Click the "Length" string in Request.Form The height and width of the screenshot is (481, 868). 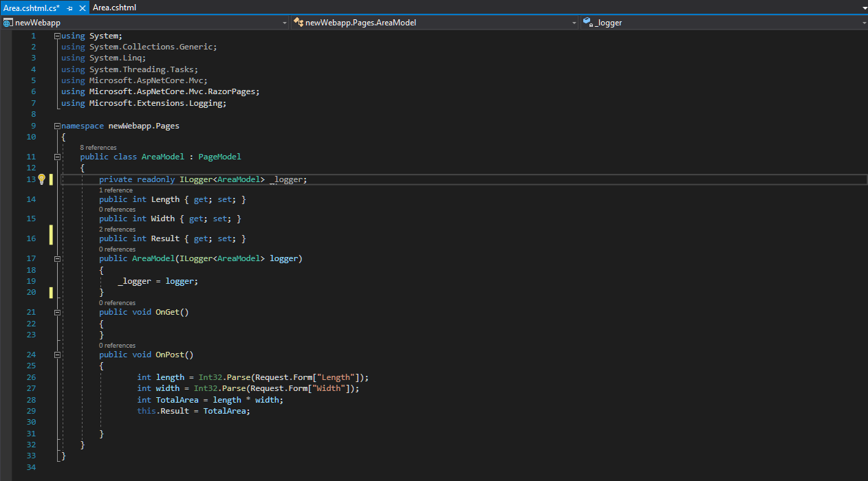336,377
